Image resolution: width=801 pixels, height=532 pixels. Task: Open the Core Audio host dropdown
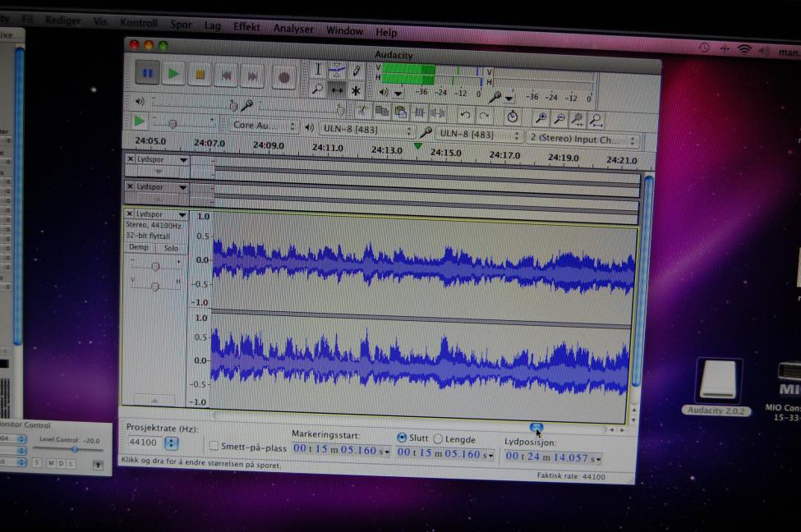click(x=264, y=126)
